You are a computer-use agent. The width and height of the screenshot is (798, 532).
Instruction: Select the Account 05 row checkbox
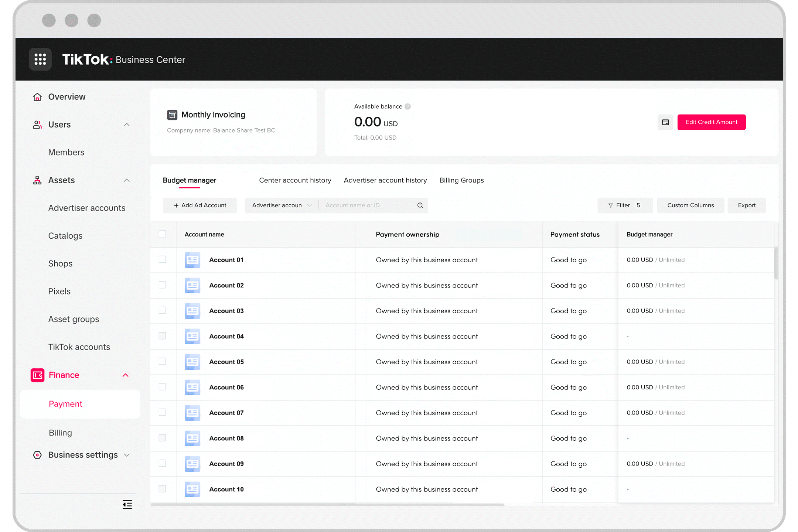[162, 361]
